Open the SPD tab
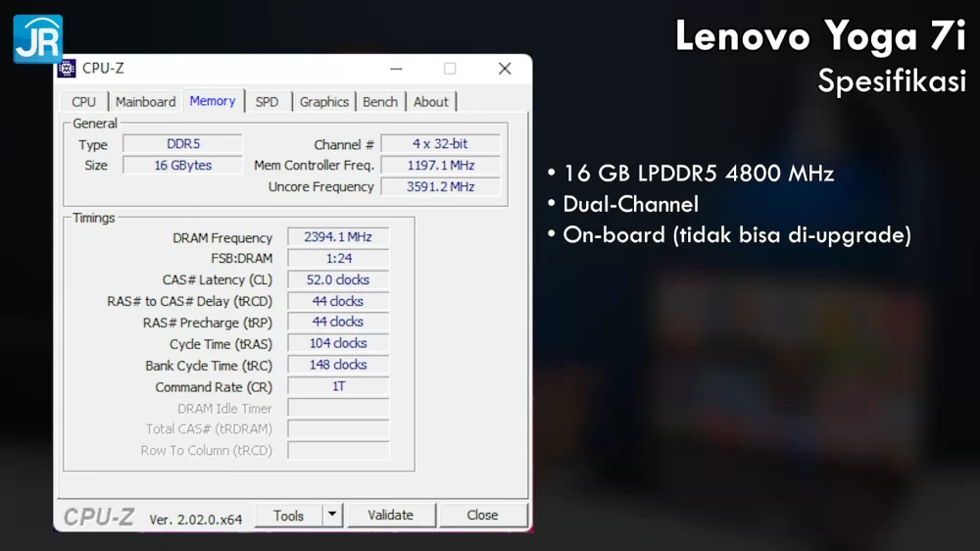The height and width of the screenshot is (551, 980). (x=267, y=102)
